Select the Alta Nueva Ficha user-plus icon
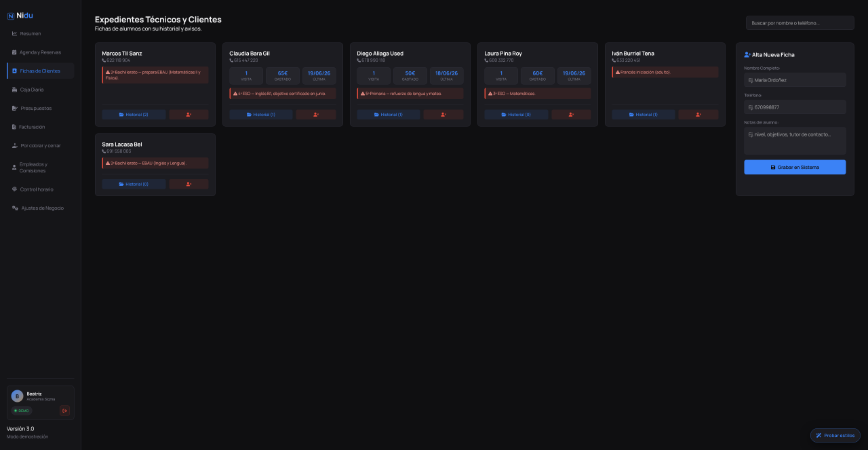The width and height of the screenshot is (868, 450). (x=747, y=55)
